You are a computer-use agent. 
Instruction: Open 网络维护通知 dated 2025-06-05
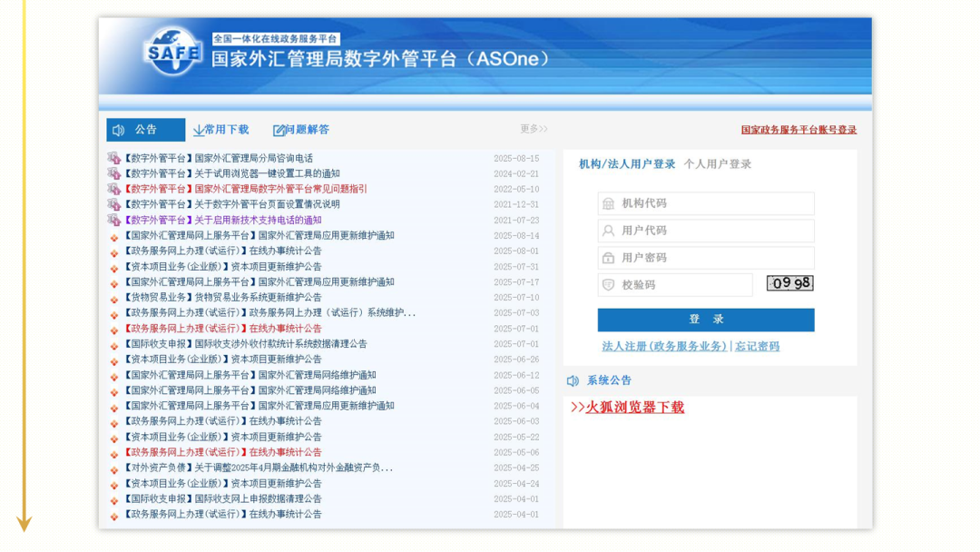(x=250, y=390)
